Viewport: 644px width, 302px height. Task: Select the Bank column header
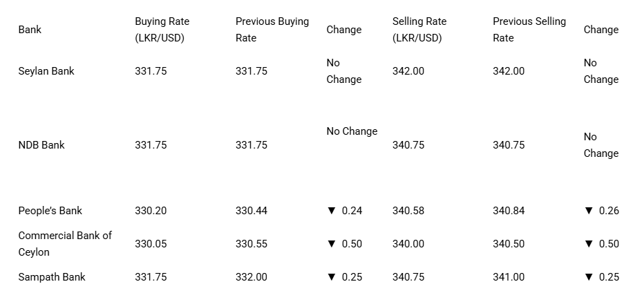30,30
